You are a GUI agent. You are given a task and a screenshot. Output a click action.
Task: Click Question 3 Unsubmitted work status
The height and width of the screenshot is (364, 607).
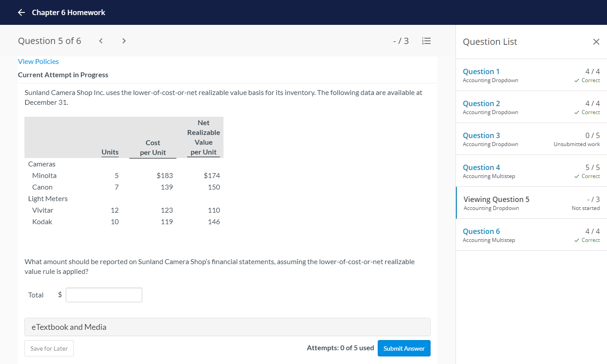[x=577, y=144]
